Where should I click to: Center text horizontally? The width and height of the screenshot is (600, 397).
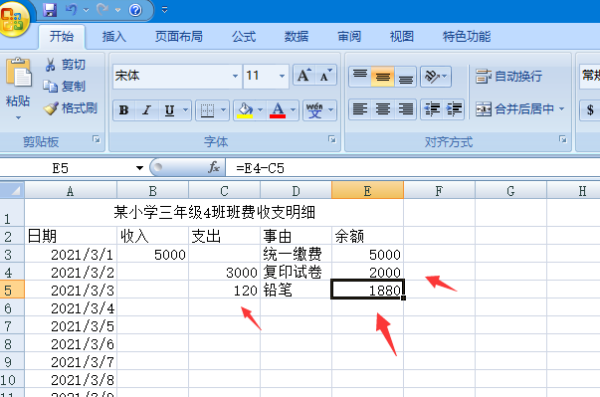pyautogui.click(x=382, y=109)
